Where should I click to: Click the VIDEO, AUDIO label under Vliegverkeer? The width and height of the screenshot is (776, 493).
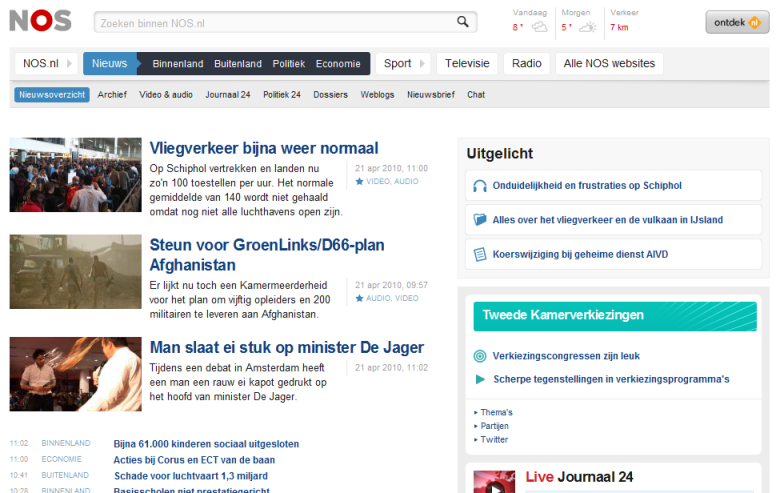tap(392, 182)
